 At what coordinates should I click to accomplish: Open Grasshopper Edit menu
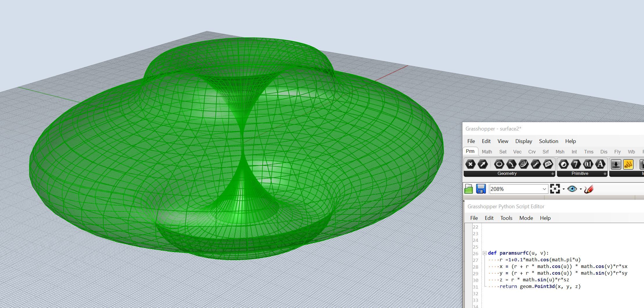click(486, 141)
